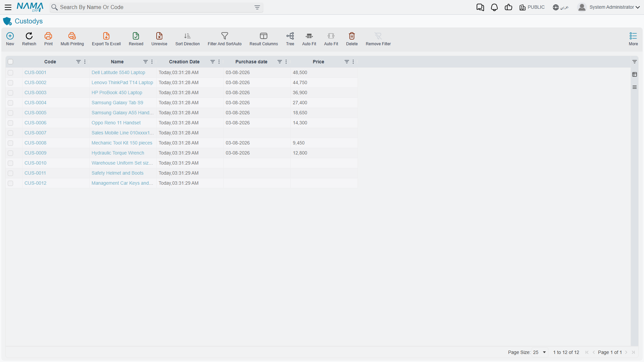Screen dimensions: 644x362
Task: Export the list to Excel
Action: pos(106,36)
